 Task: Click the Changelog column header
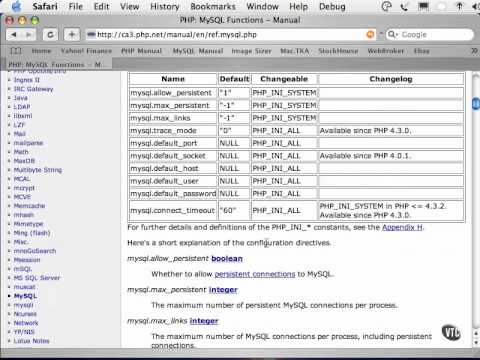pyautogui.click(x=391, y=79)
